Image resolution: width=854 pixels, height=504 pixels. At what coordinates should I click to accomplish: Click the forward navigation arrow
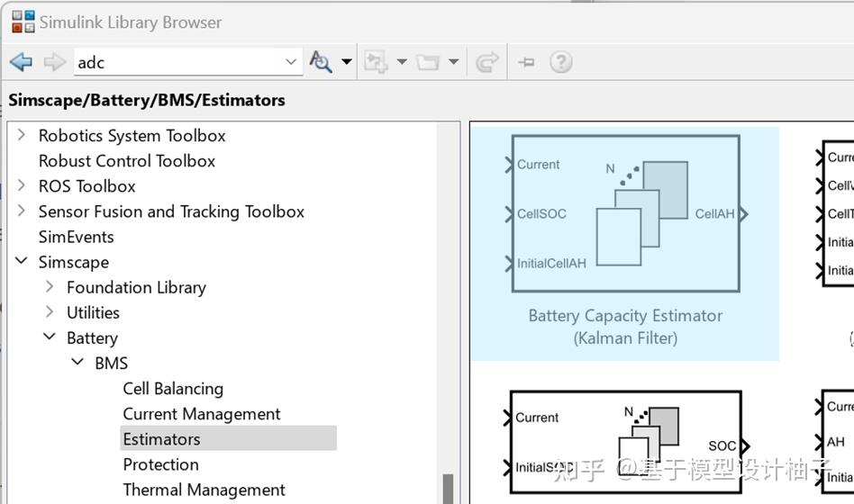tap(54, 62)
